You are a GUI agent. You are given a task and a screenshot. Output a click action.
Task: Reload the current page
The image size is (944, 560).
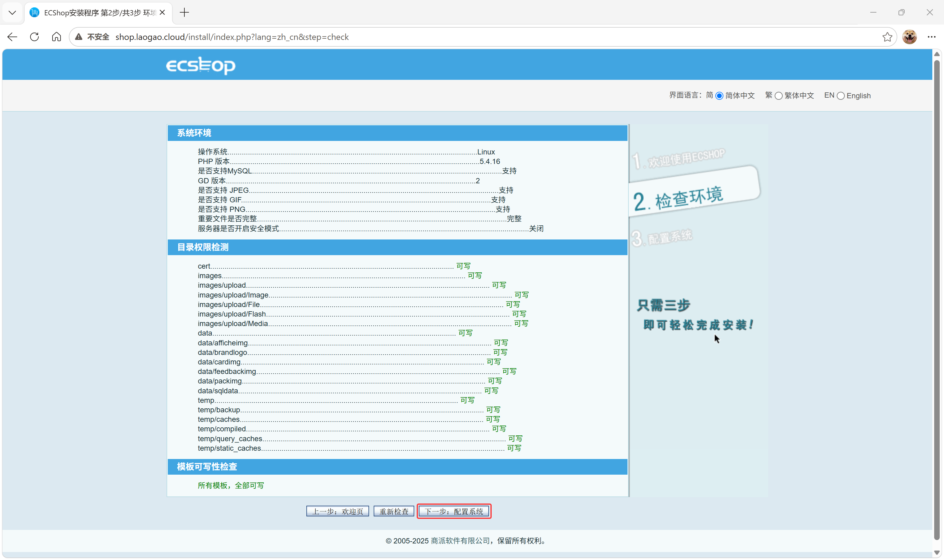pos(34,37)
